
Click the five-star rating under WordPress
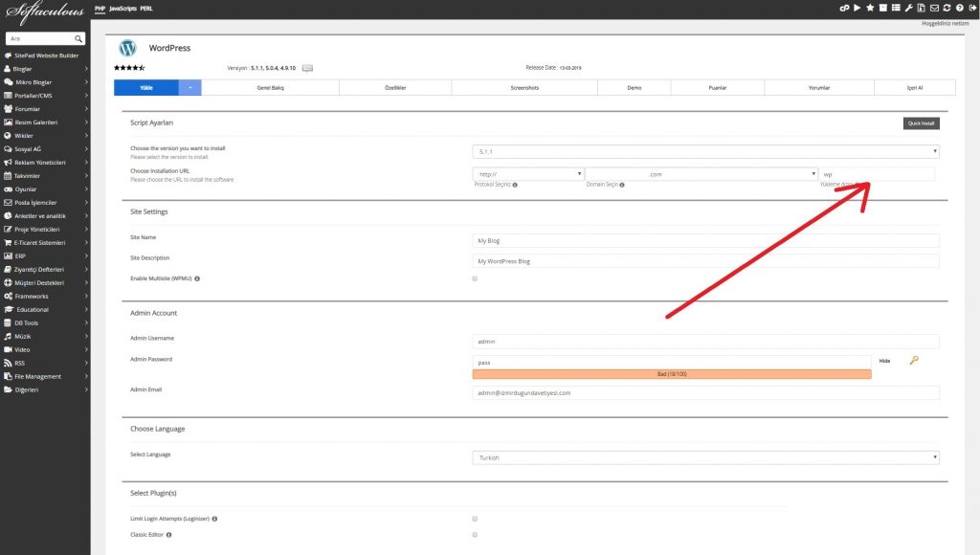[129, 68]
